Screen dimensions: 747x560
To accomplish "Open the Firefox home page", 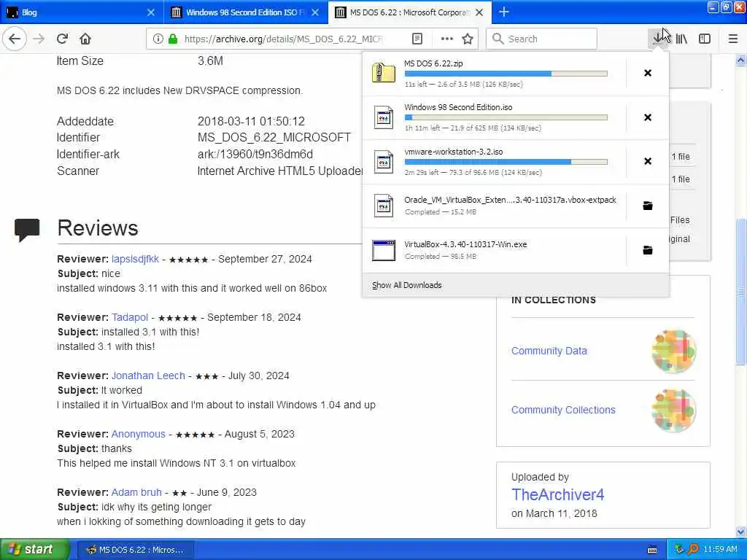I will (x=85, y=39).
